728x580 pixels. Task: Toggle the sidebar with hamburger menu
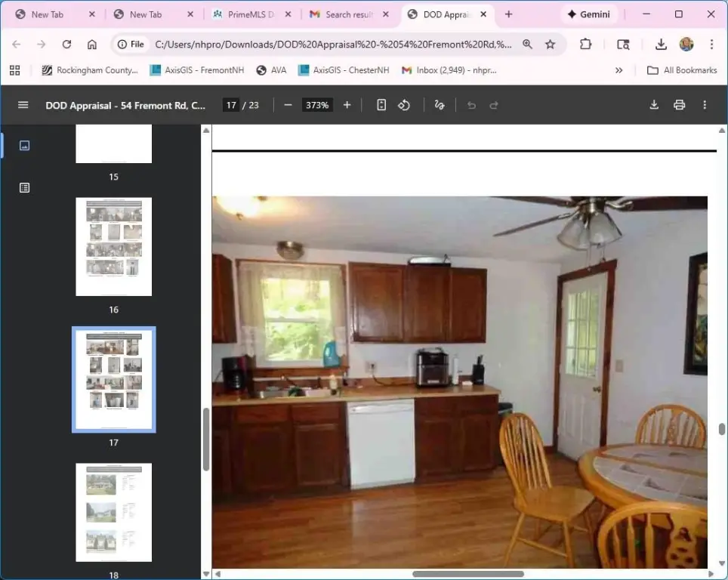pos(23,105)
